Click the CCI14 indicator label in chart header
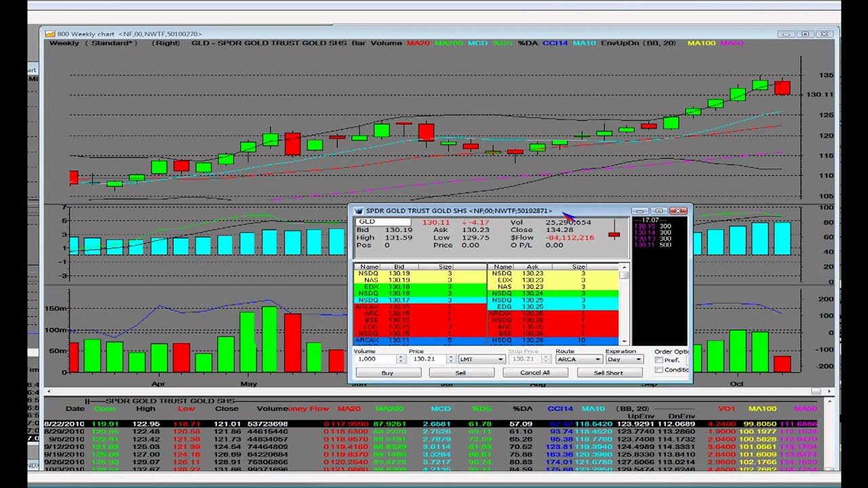Viewport: 868px width, 488px height. [x=555, y=43]
